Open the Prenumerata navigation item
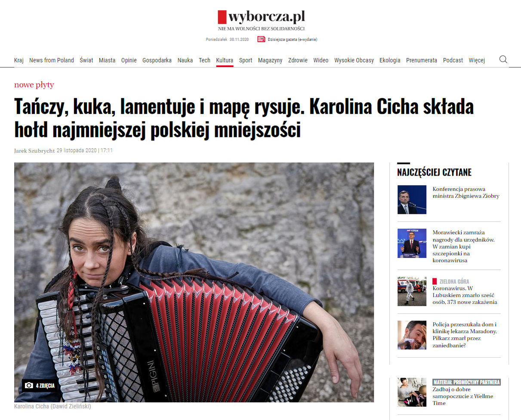Viewport: 521px width, 420px height. [422, 60]
